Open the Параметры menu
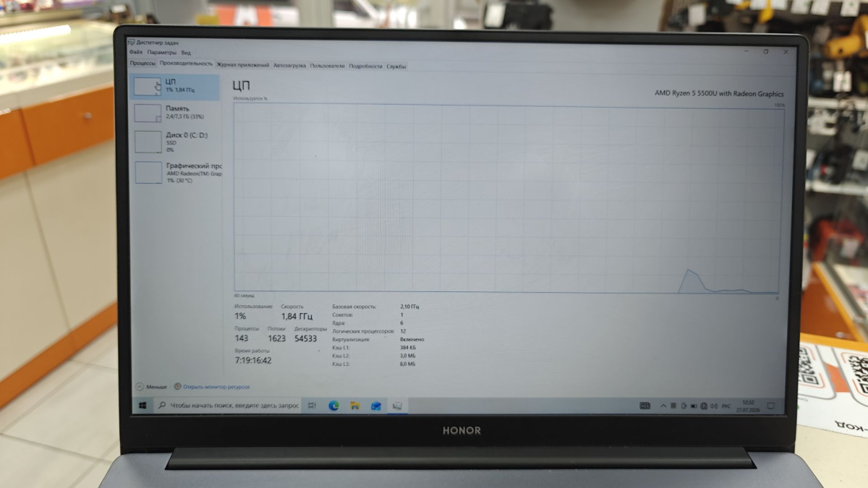 click(162, 53)
